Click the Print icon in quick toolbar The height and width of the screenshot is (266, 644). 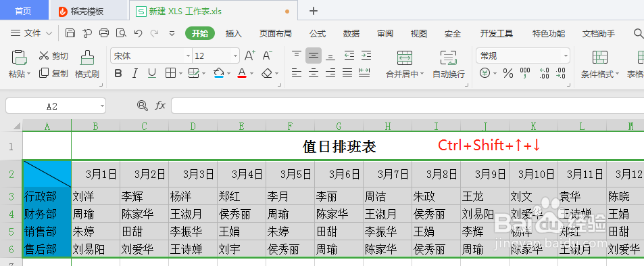tap(104, 33)
